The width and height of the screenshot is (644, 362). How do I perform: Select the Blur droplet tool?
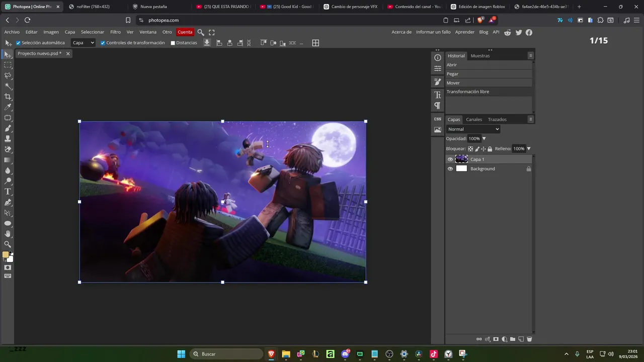[8, 170]
